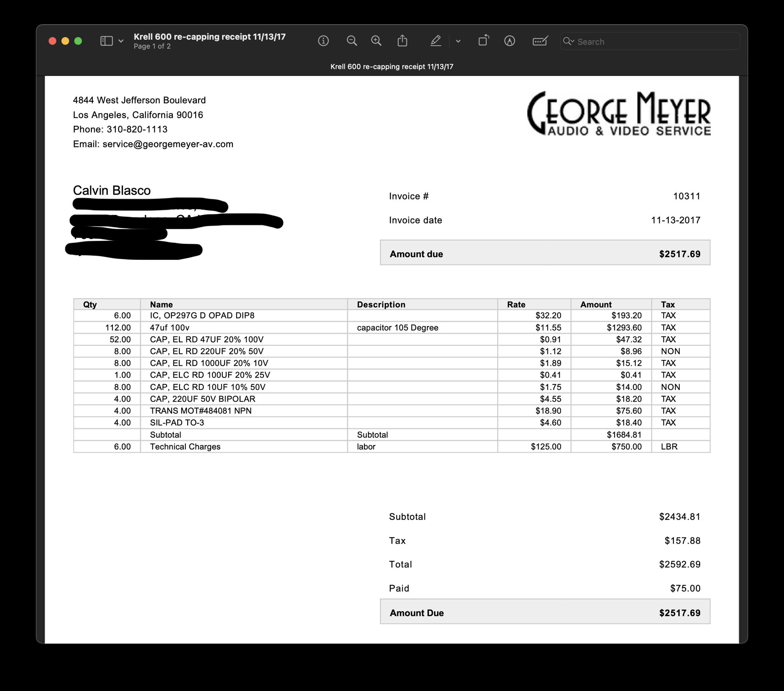Select the table subtotal $1684.81
The height and width of the screenshot is (691, 784).
[x=624, y=435]
